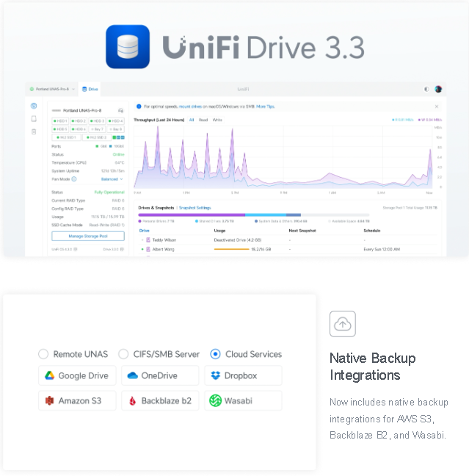
Task: Select the HDD 2 bay indicator
Action: tap(79, 120)
